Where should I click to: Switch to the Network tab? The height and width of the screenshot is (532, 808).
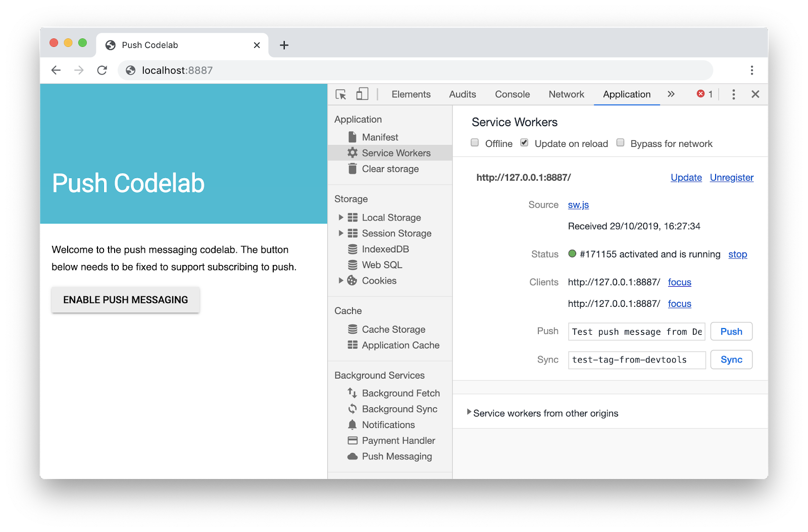click(x=566, y=94)
